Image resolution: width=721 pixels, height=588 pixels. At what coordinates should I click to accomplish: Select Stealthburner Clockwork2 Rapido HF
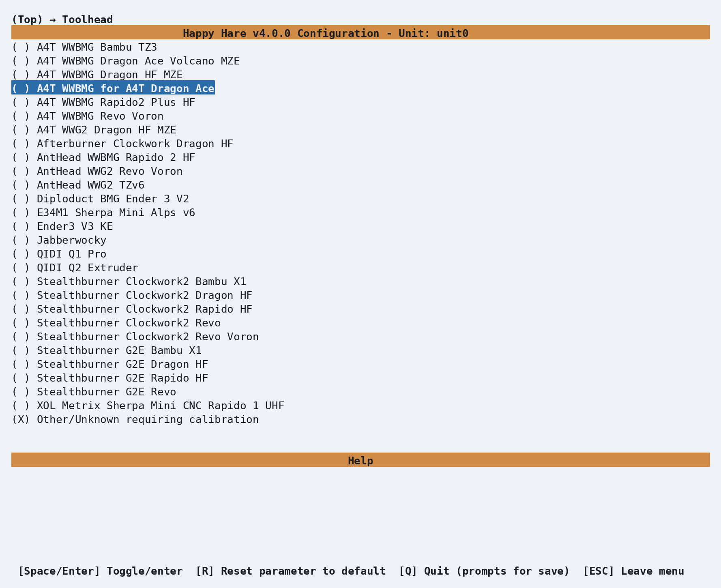[x=132, y=309]
